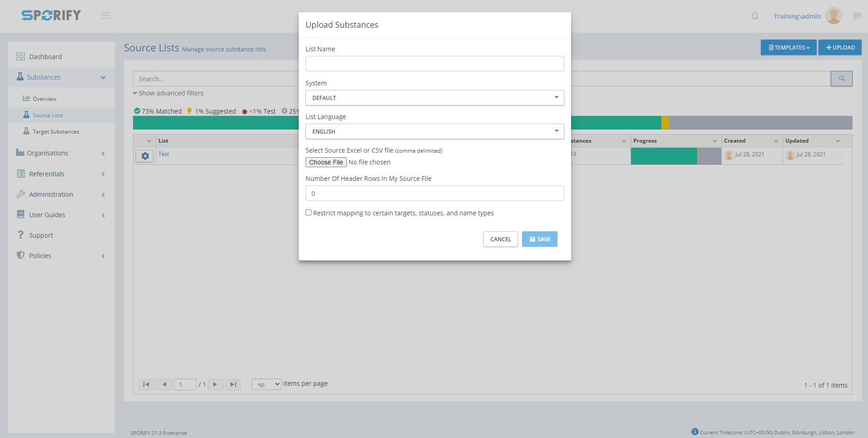Click the Cancel button
This screenshot has width=868, height=438.
pyautogui.click(x=500, y=239)
